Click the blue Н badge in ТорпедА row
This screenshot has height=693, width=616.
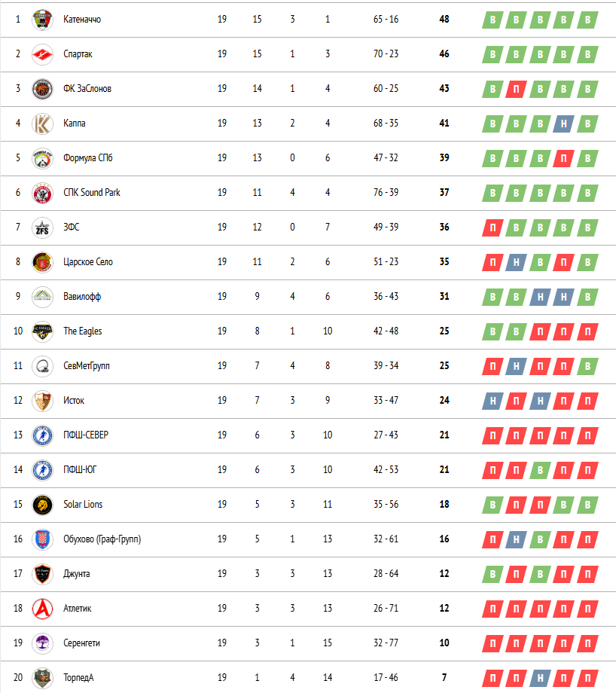540,678
